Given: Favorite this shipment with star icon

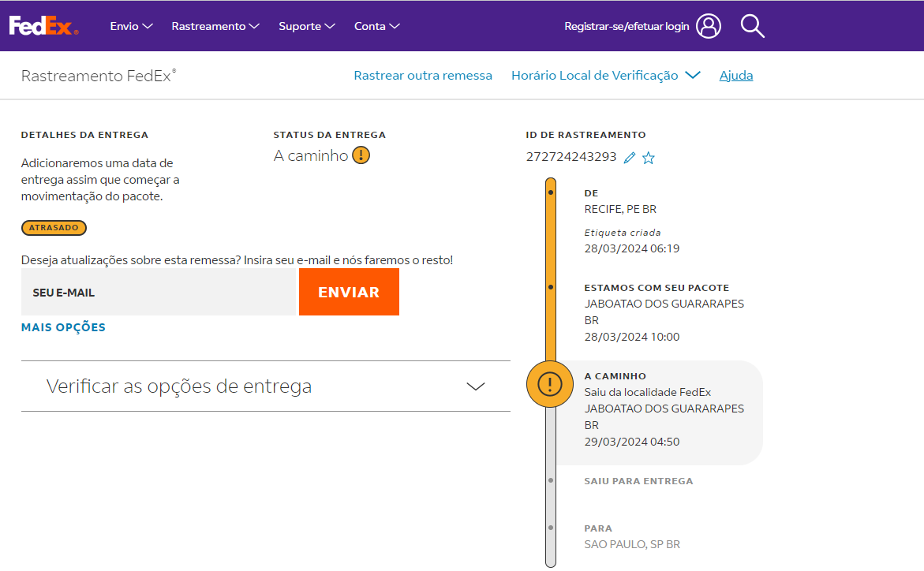Looking at the screenshot, I should click(648, 157).
